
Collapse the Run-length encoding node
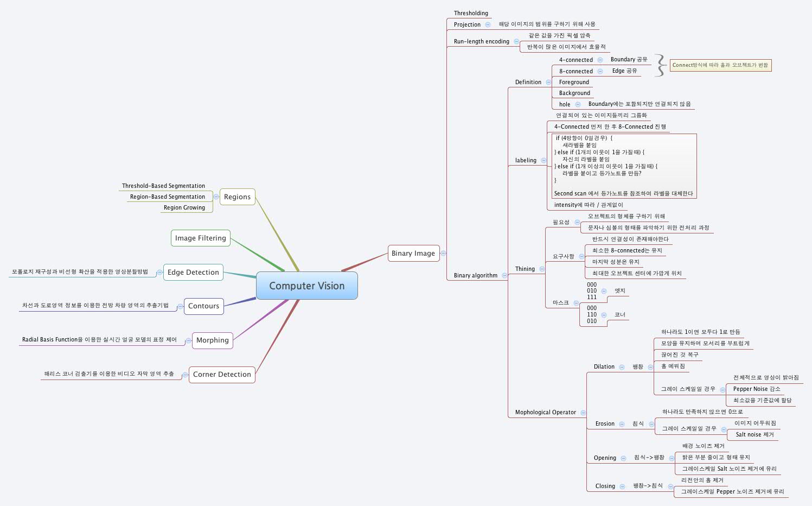coord(516,41)
